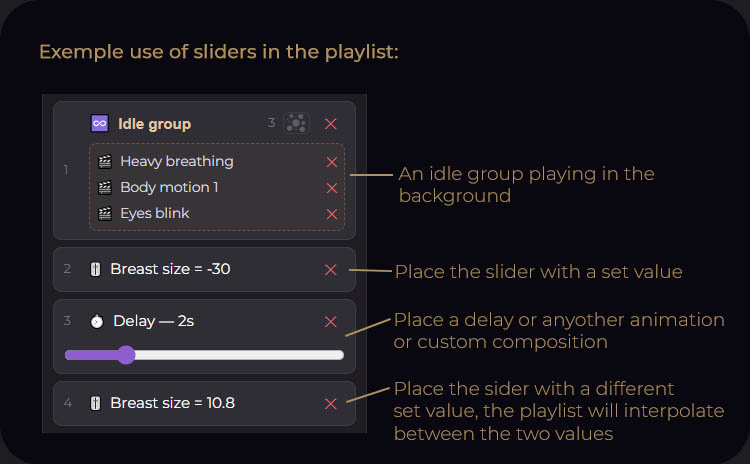Delete the Delay — 2s playlist entry
This screenshot has height=464, width=750.
click(331, 321)
